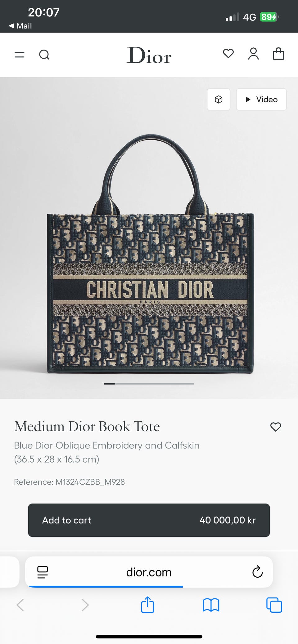Open the account profile icon
The height and width of the screenshot is (644, 298).
(253, 54)
